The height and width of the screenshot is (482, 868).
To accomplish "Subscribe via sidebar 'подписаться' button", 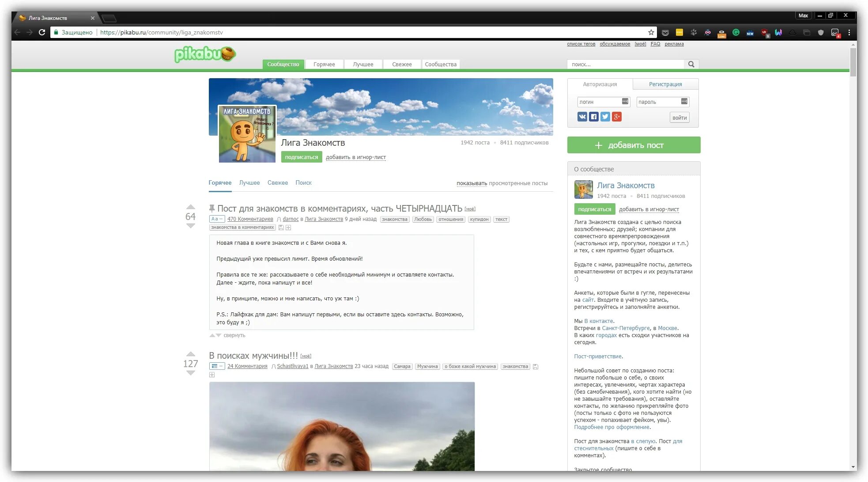I will (595, 209).
